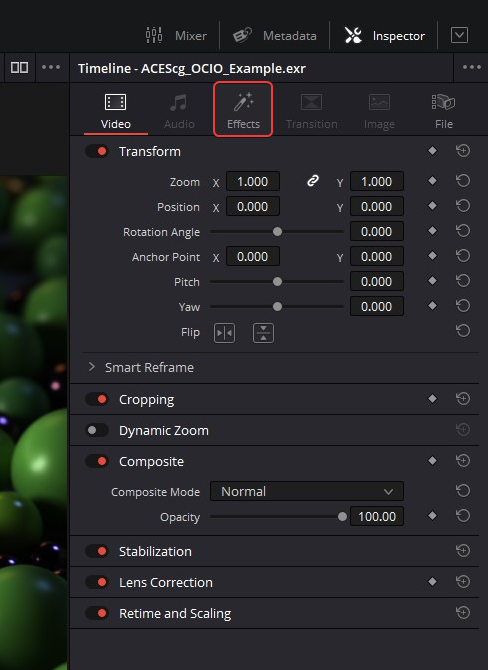Disable the Transform toggle
This screenshot has height=670, width=488.
click(x=97, y=151)
